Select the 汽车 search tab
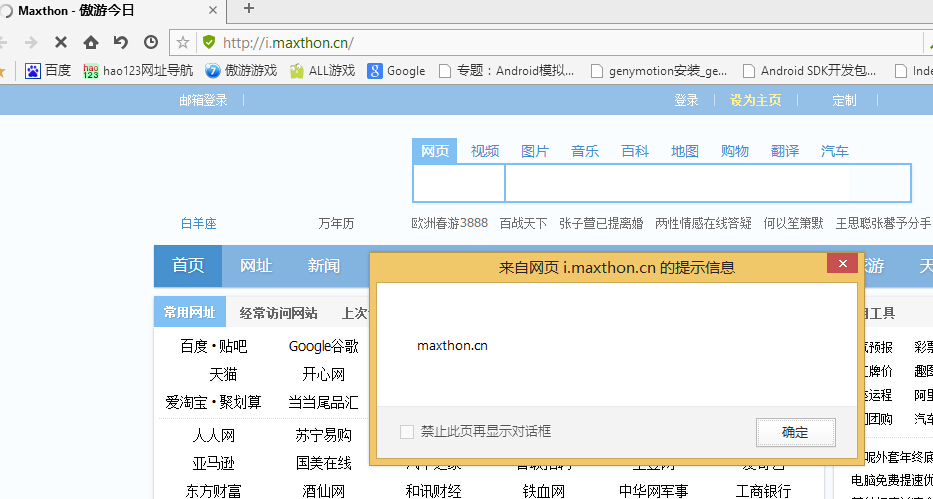The image size is (933, 499). pos(835,151)
